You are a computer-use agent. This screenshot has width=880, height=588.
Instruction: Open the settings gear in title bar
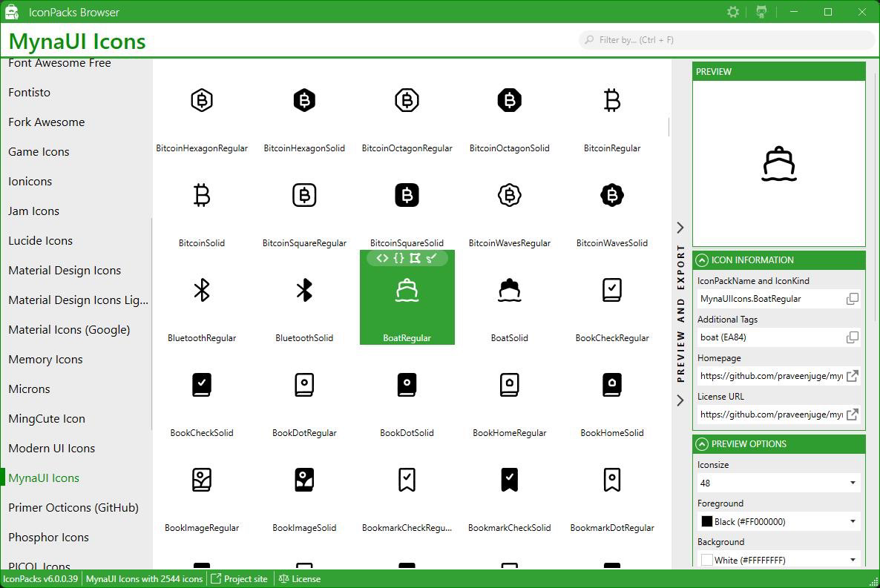[732, 12]
